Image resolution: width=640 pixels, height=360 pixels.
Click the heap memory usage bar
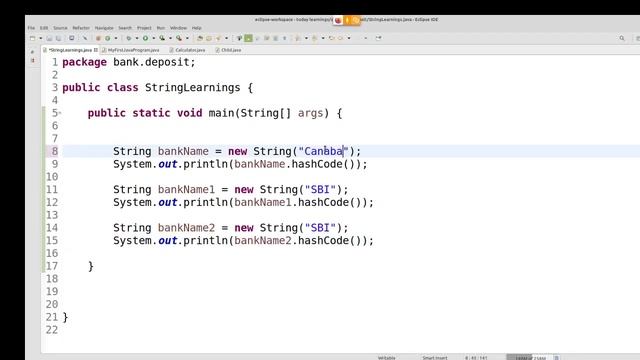(529, 358)
